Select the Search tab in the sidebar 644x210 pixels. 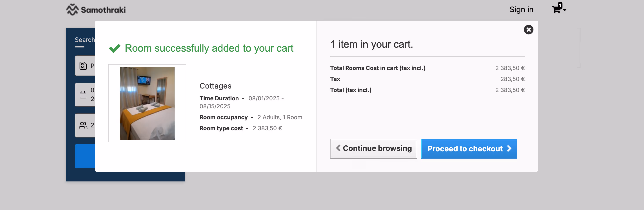84,40
